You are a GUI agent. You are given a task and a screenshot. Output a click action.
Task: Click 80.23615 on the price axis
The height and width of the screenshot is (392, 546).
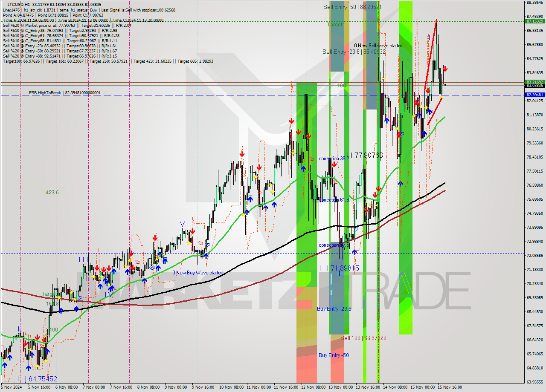534,129
